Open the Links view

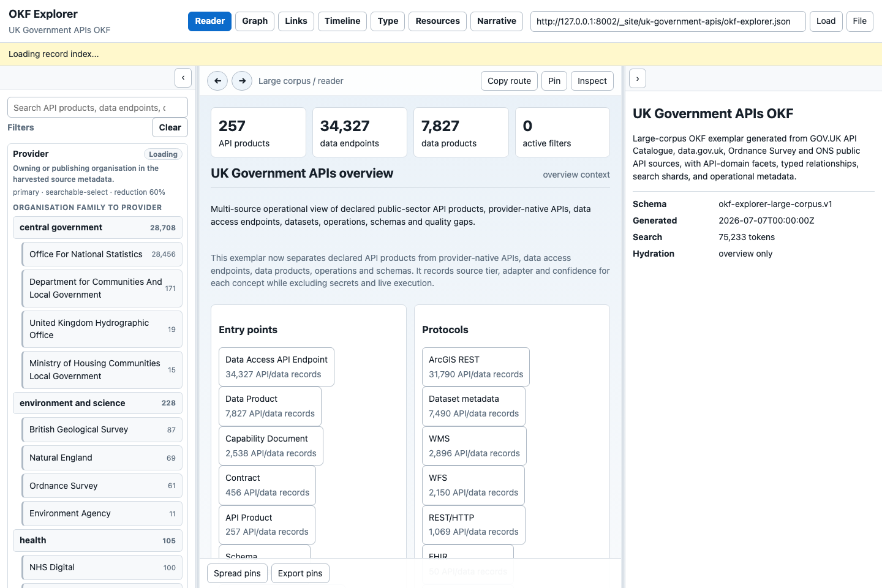tap(296, 21)
